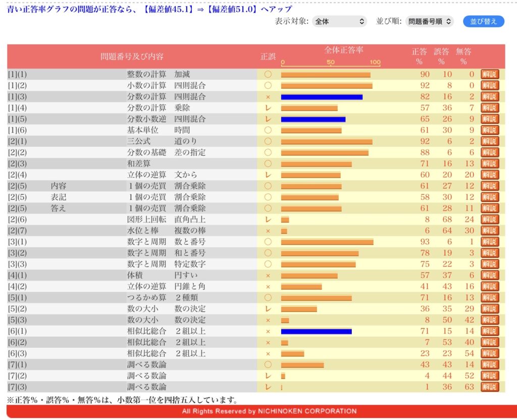This screenshot has height=420, width=517.
Task: Click the NICHINOKEN CORPORATION footer bar
Action: [258, 411]
